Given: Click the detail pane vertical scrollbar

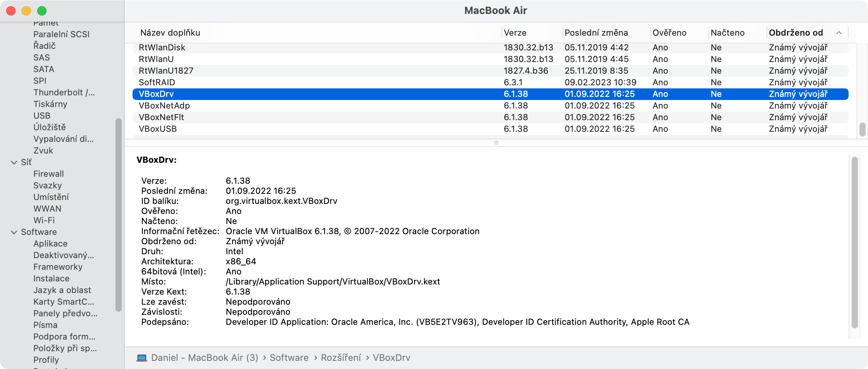Looking at the screenshot, I should point(855,242).
